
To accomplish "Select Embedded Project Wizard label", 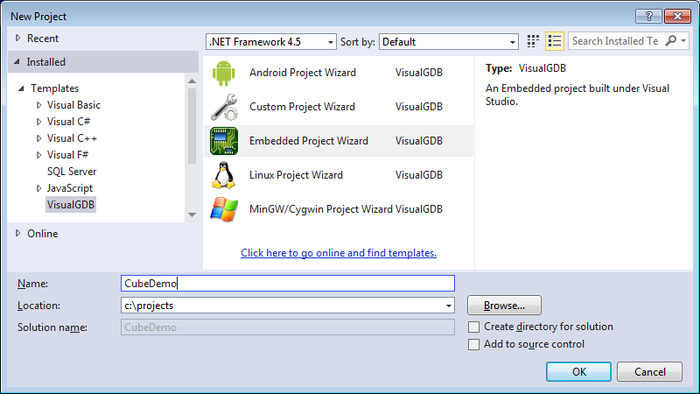I will pyautogui.click(x=309, y=141).
